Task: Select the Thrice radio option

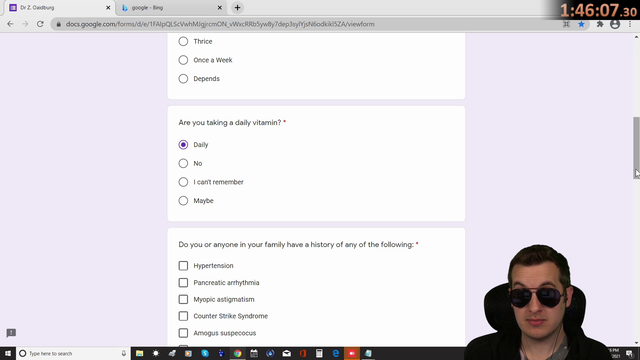Action: [x=183, y=41]
